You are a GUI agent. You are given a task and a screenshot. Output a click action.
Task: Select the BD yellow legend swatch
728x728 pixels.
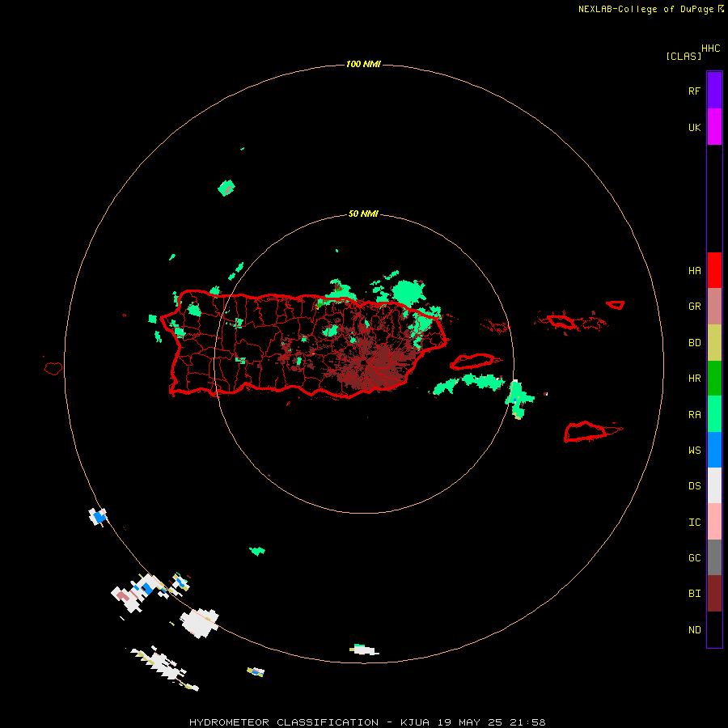(714, 343)
